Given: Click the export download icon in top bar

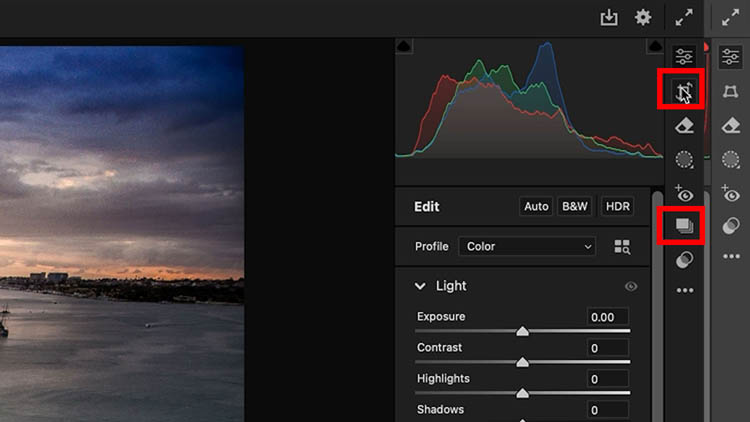Looking at the screenshot, I should point(608,18).
